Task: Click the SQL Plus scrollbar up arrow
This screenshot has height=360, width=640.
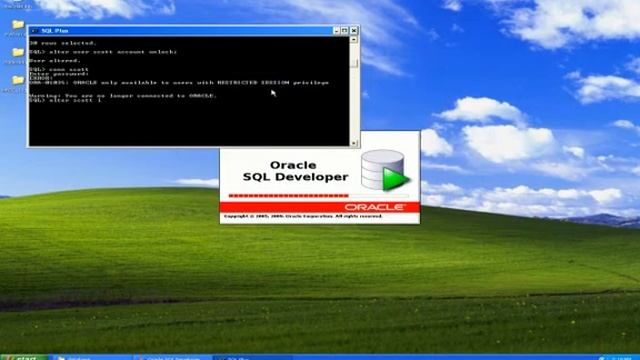Action: [354, 40]
